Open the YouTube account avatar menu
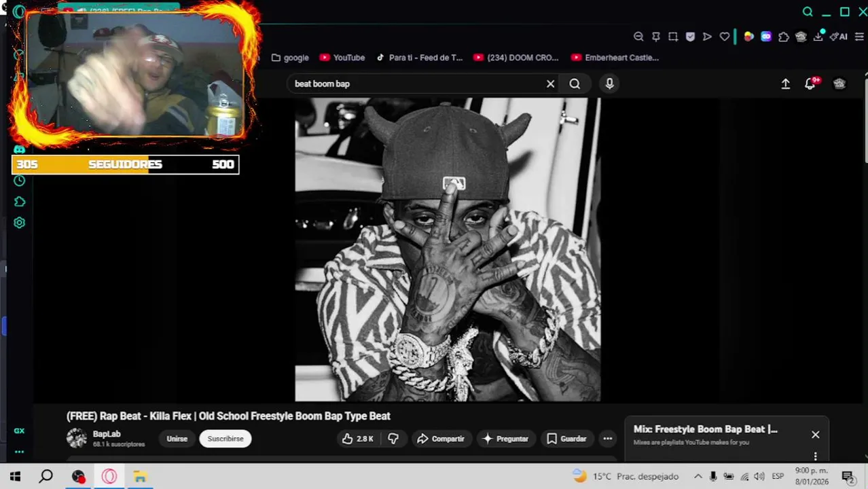 tap(839, 84)
